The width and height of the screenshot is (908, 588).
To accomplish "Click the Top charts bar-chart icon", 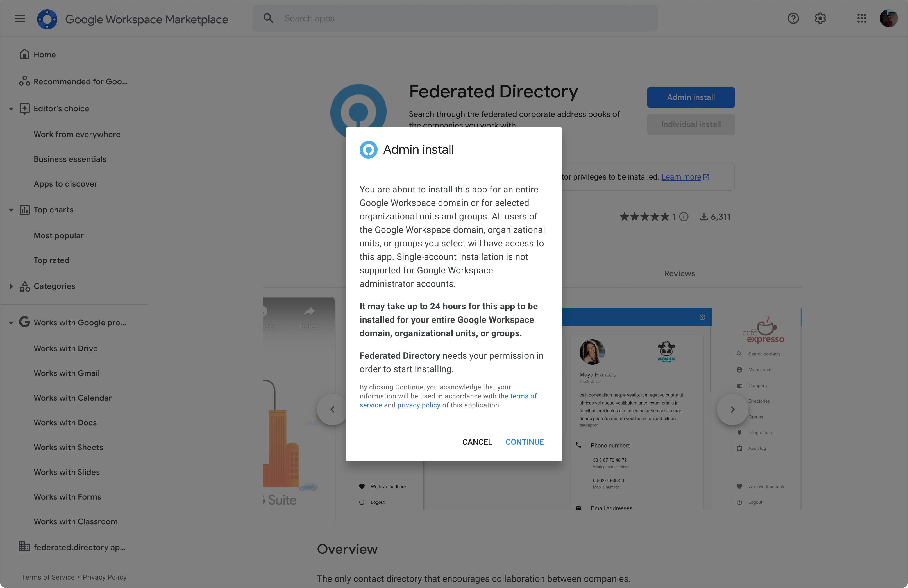I will click(x=24, y=210).
